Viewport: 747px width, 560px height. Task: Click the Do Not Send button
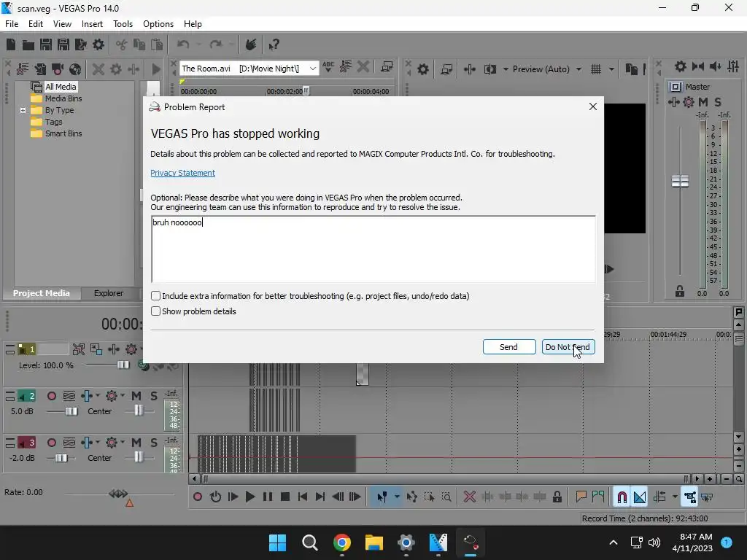click(568, 346)
